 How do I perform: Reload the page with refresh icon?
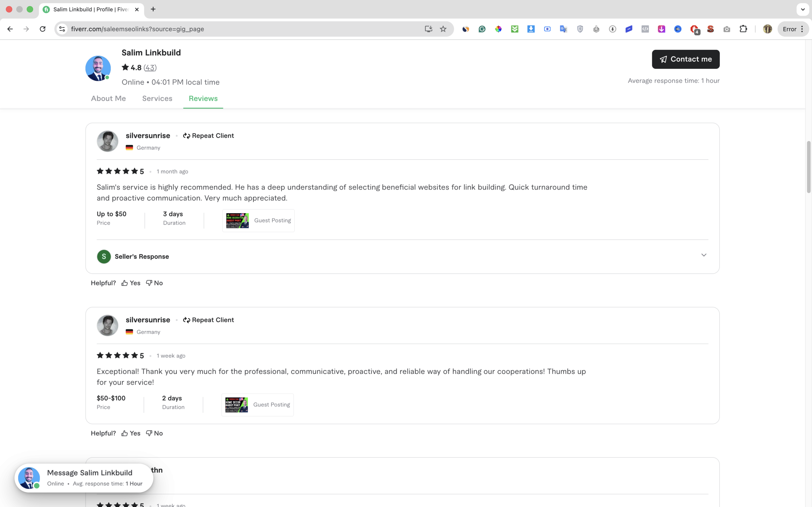coord(43,29)
